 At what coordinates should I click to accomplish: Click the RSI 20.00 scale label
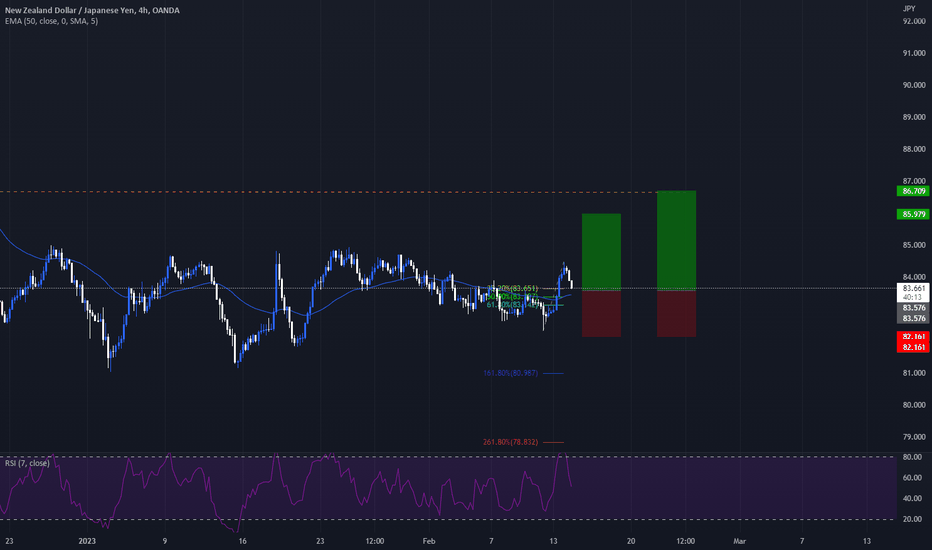click(912, 520)
